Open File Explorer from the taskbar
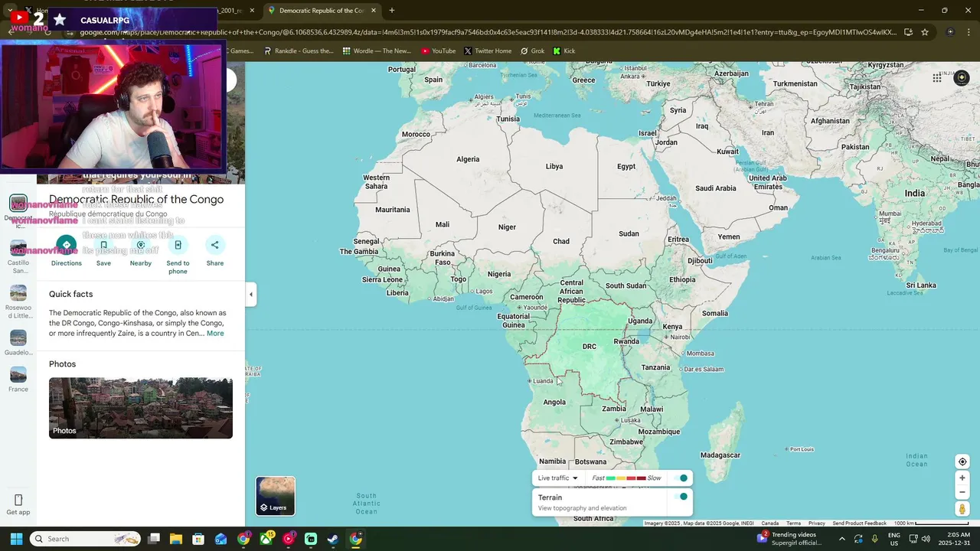The width and height of the screenshot is (980, 551). [x=175, y=539]
